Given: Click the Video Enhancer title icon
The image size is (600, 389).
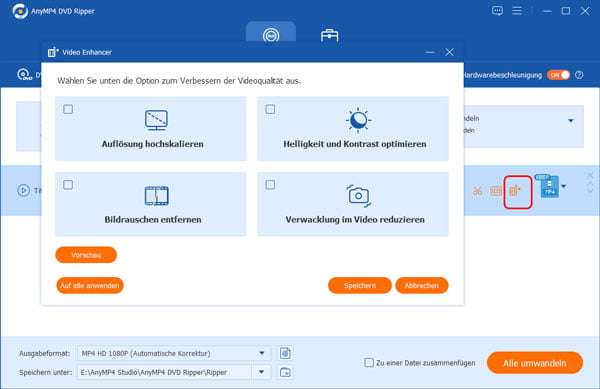Looking at the screenshot, I should pos(53,52).
